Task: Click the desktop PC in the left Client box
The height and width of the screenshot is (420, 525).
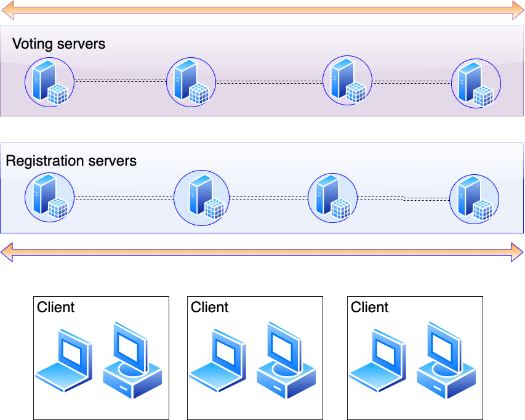Action: (132, 360)
